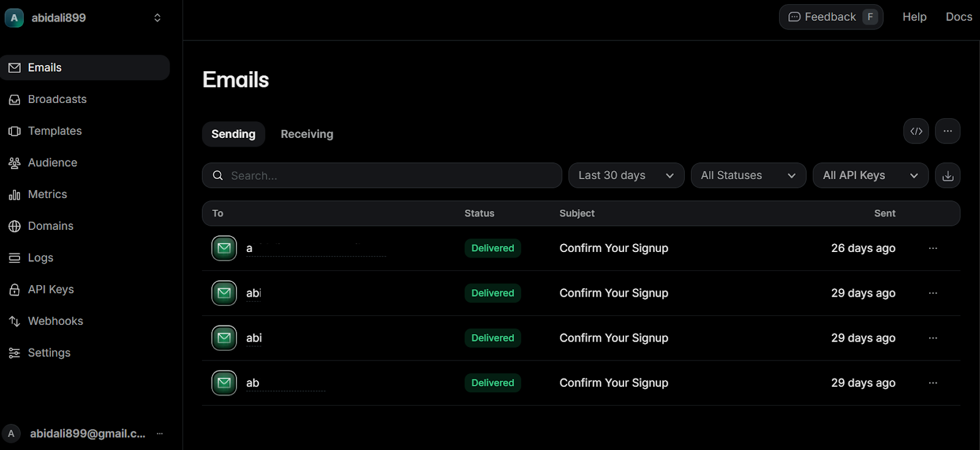Open row options for 26 days ago email

click(933, 248)
